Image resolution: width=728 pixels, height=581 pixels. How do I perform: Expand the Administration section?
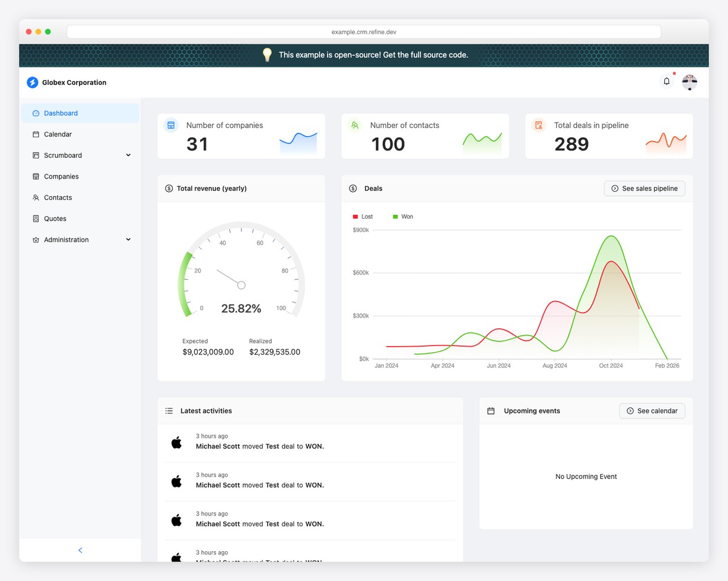128,239
